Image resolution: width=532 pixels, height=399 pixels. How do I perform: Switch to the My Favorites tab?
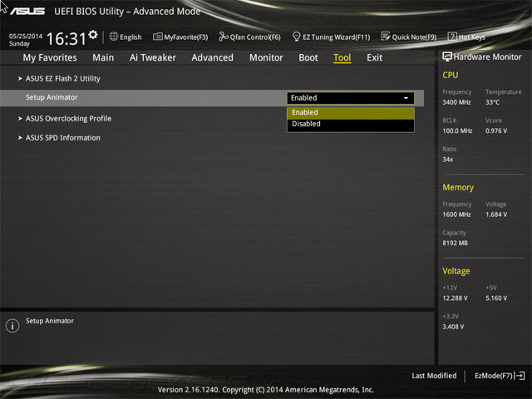50,57
